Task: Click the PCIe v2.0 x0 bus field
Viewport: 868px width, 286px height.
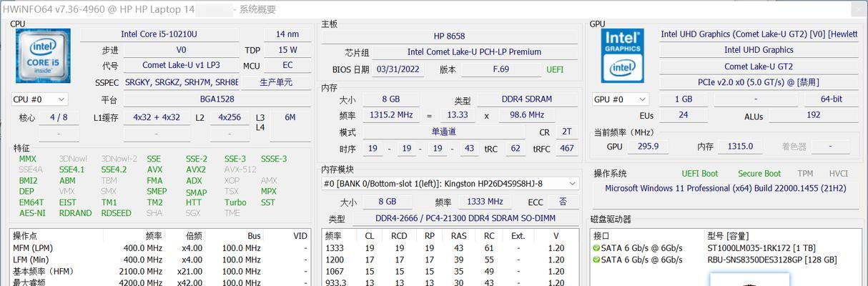Action: point(758,82)
